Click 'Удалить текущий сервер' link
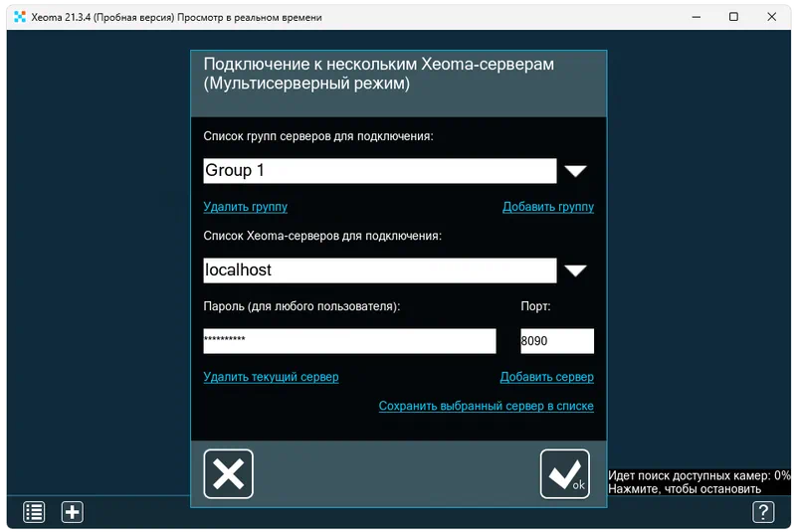The image size is (796, 532). click(271, 377)
